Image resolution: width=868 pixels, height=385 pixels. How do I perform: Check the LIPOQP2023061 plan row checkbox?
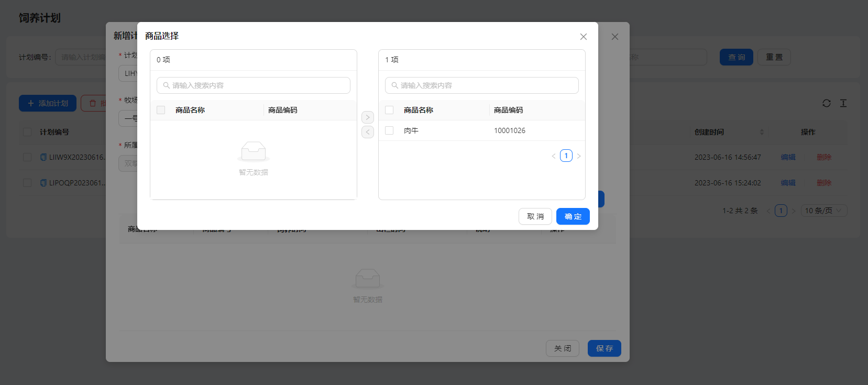pos(27,183)
